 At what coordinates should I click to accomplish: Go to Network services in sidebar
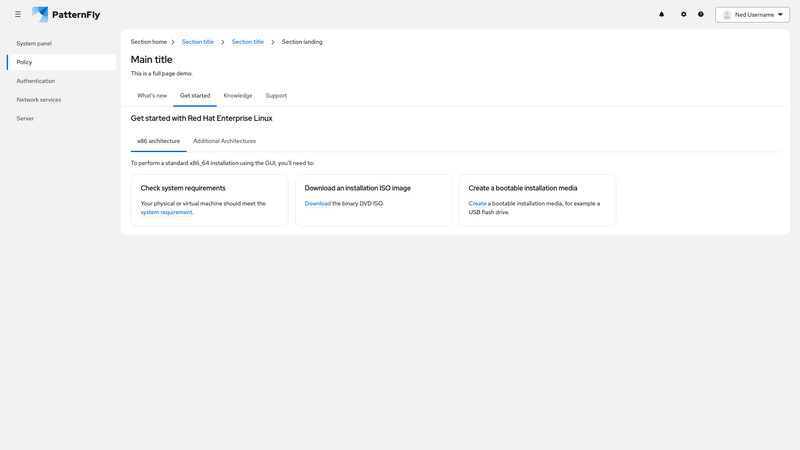coord(62,99)
